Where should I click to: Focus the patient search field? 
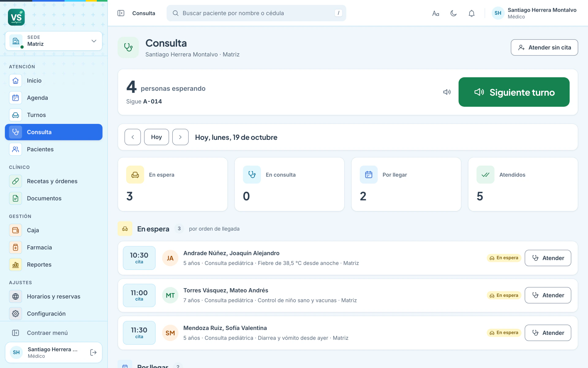(x=256, y=13)
